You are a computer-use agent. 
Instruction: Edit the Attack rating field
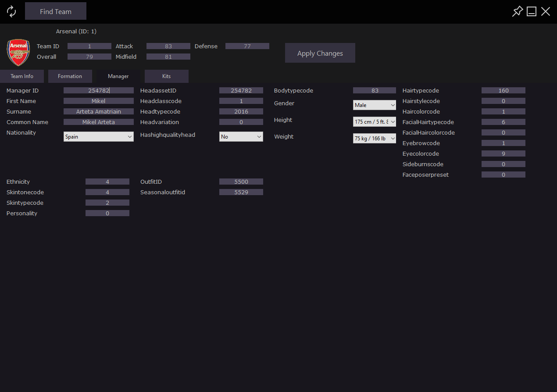[x=168, y=46]
